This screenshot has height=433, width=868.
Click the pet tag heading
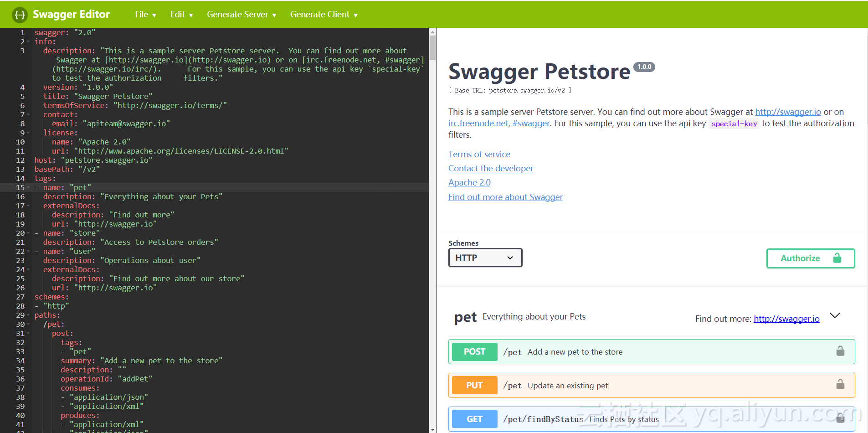coord(466,317)
